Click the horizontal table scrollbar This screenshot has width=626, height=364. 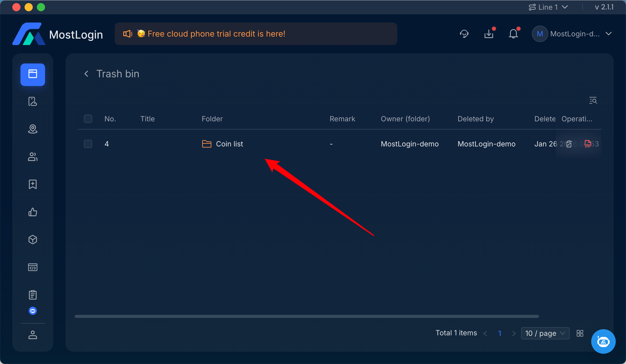click(307, 316)
